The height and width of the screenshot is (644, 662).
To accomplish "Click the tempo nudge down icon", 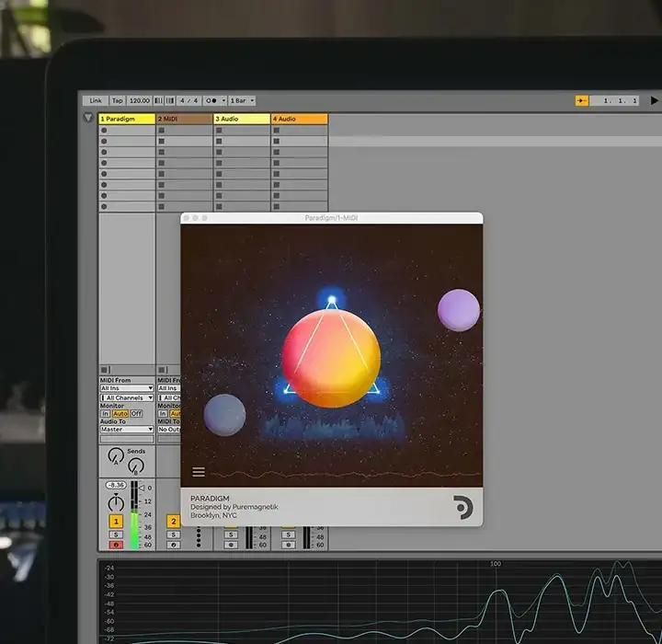I will [x=158, y=100].
